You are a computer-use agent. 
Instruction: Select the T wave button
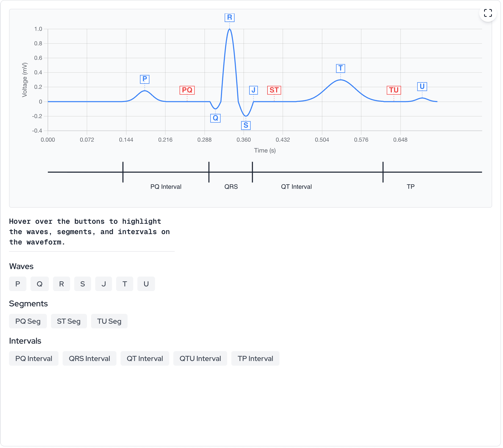coord(125,284)
